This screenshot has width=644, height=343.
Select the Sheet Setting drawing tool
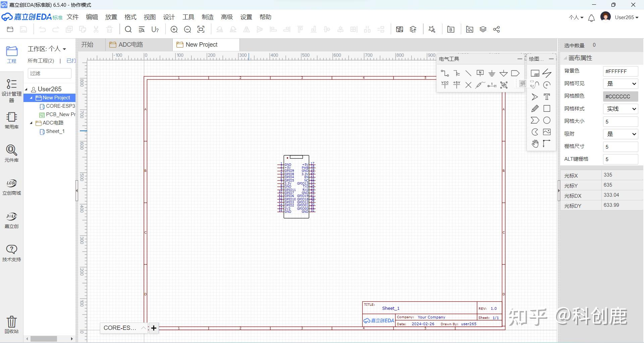coord(535,73)
